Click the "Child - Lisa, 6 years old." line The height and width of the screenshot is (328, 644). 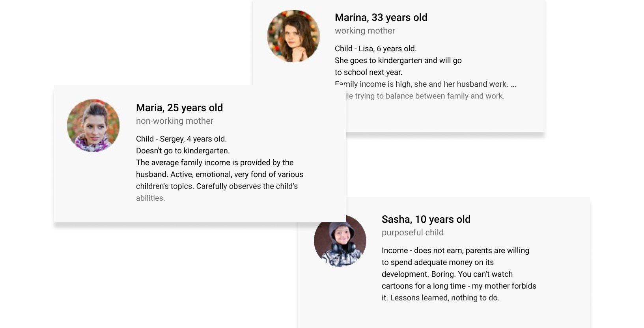375,49
